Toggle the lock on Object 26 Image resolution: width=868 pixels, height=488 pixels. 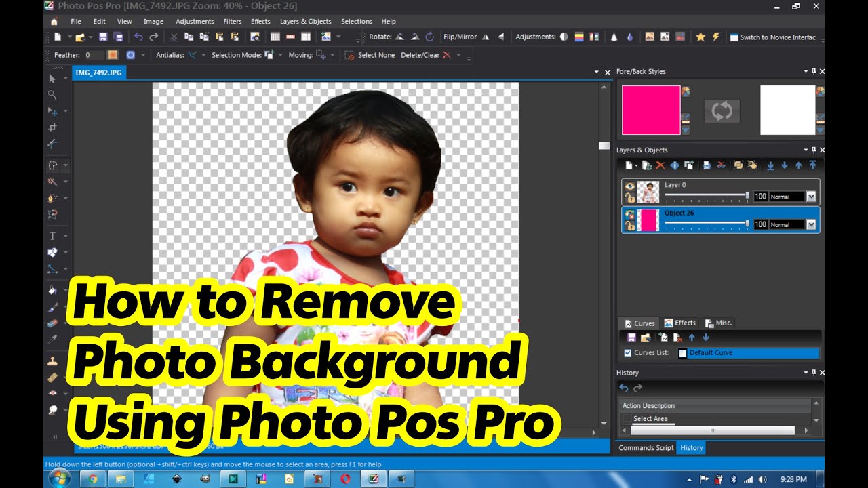pos(630,226)
